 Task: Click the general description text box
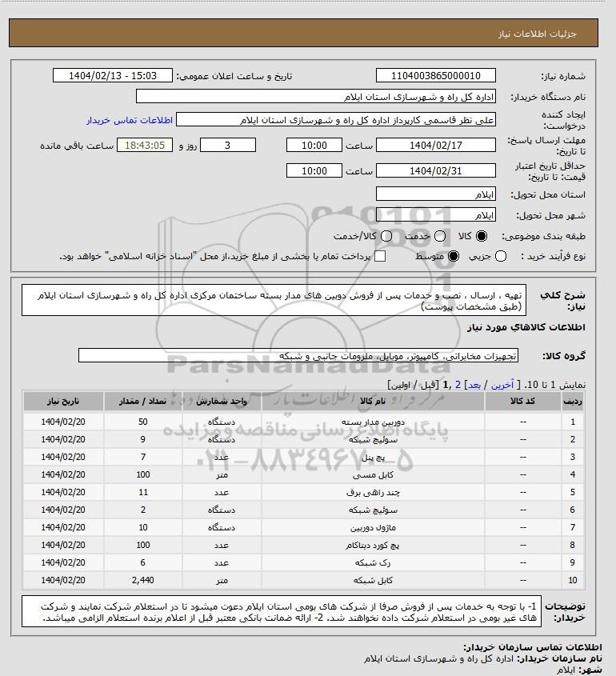[274, 300]
